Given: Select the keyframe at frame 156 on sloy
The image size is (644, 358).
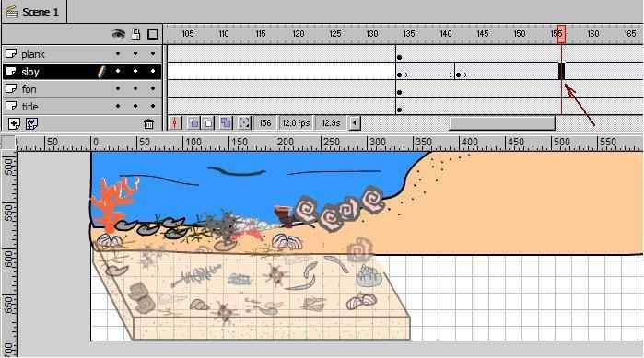Looking at the screenshot, I should tap(561, 71).
